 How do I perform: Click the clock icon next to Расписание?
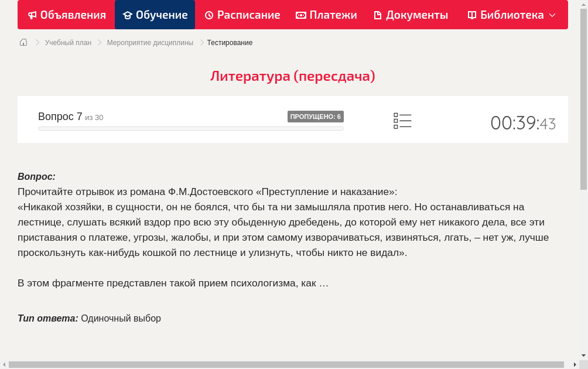click(x=208, y=15)
